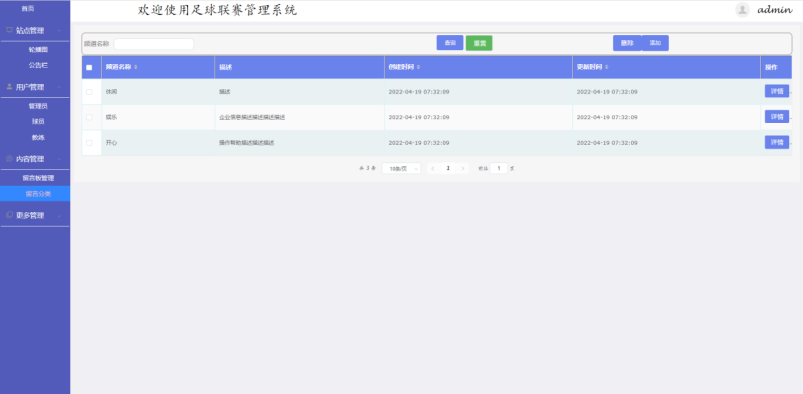Open the 10条/页 page size dropdown

(x=402, y=168)
